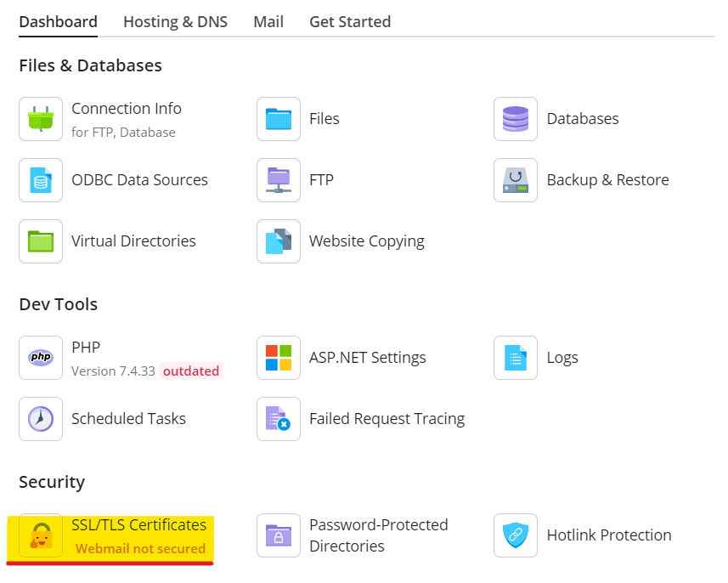Open the PHP settings icon
This screenshot has height=583, width=728.
(x=41, y=358)
